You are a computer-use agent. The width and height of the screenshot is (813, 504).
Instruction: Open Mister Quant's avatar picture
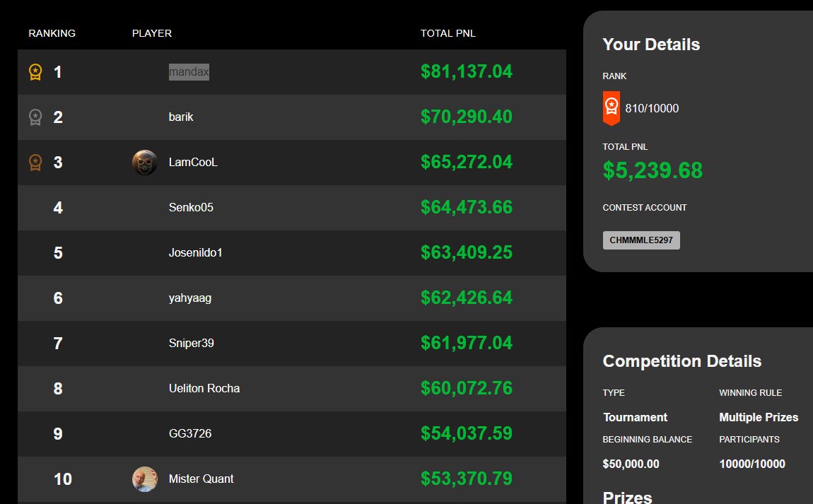click(x=145, y=479)
